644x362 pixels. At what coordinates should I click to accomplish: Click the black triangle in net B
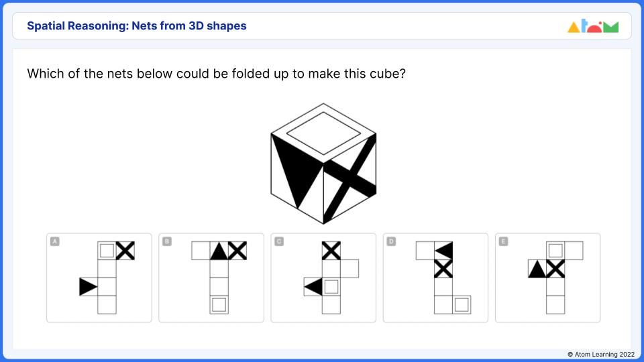[x=219, y=251]
